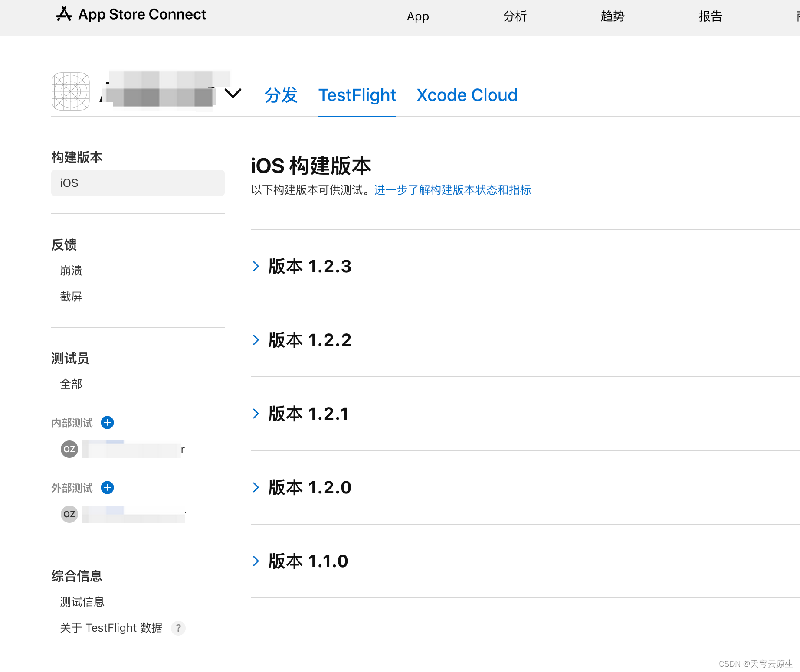This screenshot has height=672, width=800.
Task: Click the 版本 1.2.3 heading text
Action: tap(310, 266)
